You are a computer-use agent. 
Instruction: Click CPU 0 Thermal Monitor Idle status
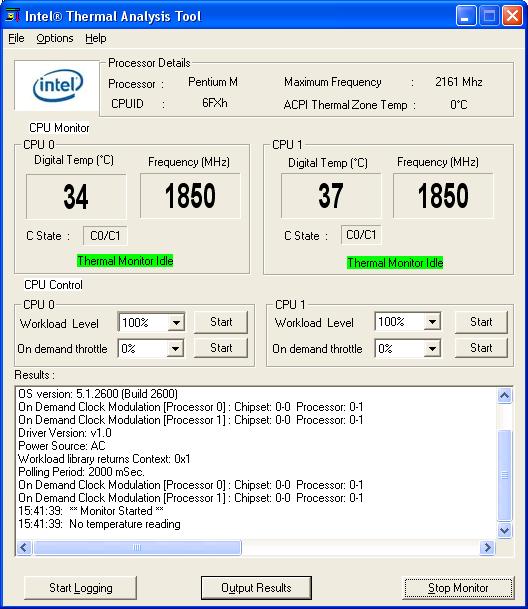pyautogui.click(x=125, y=261)
